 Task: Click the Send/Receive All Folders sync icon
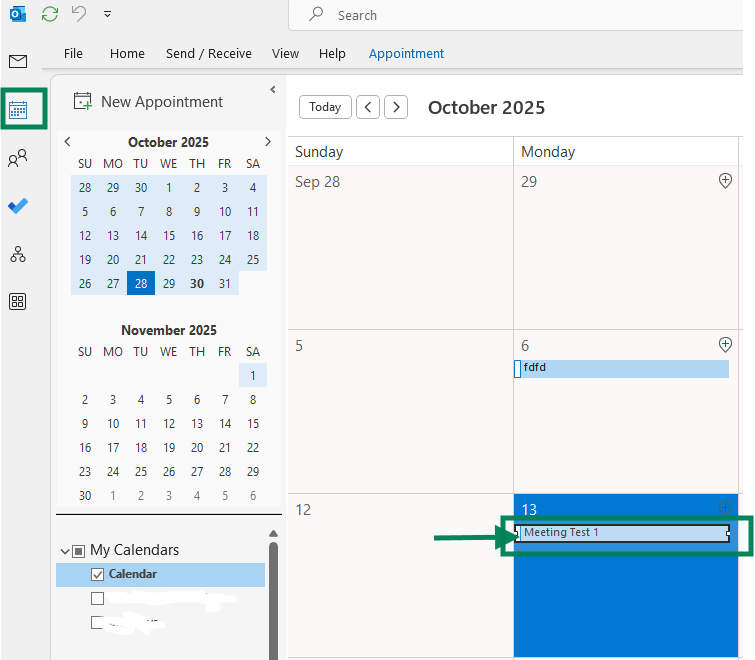coord(50,14)
